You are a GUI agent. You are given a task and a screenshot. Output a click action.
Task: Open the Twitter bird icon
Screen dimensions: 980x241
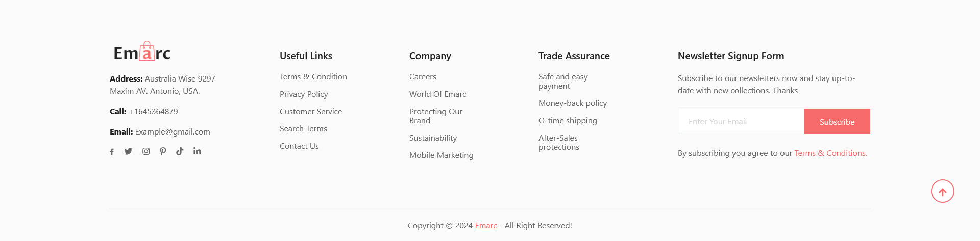tap(128, 151)
